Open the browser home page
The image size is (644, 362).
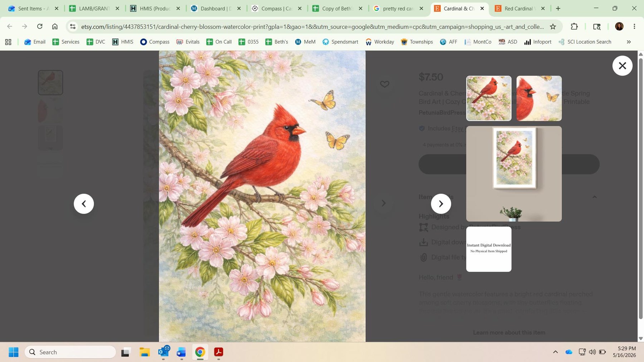pyautogui.click(x=55, y=26)
